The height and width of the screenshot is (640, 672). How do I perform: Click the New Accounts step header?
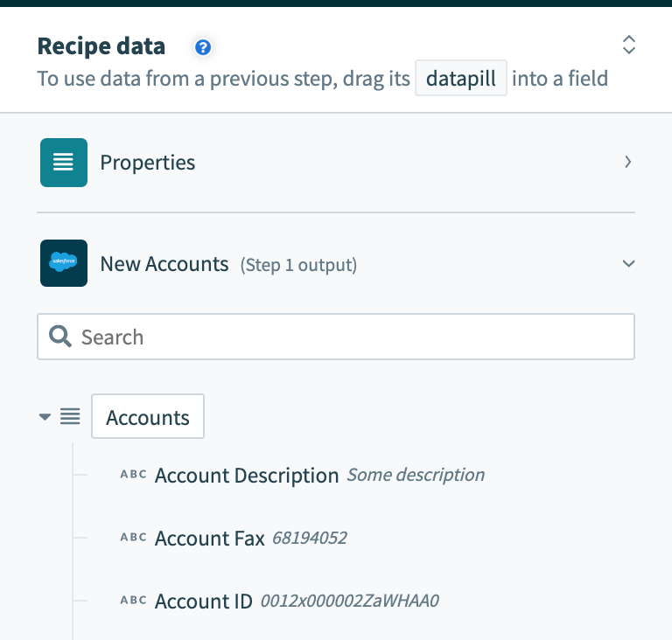(336, 263)
